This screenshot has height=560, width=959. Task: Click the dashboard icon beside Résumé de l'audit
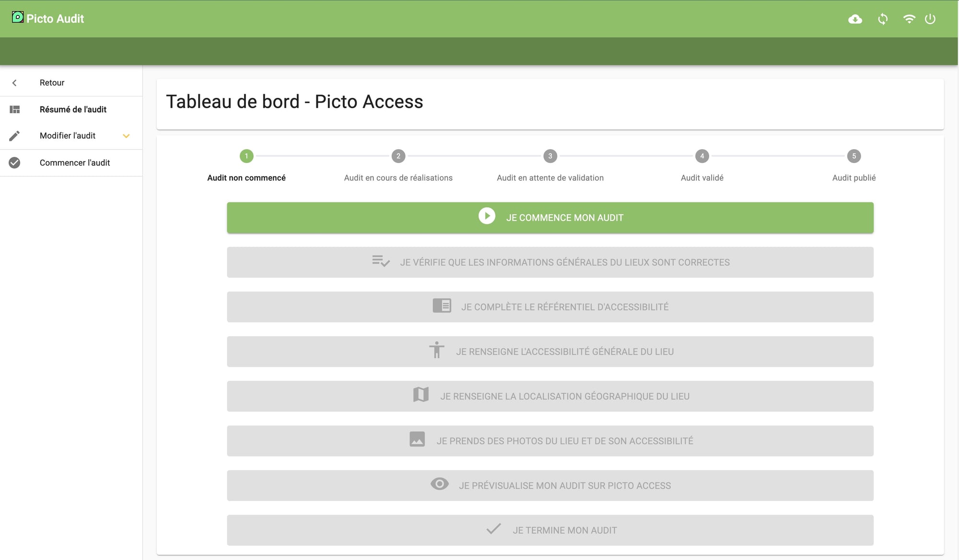pos(14,109)
